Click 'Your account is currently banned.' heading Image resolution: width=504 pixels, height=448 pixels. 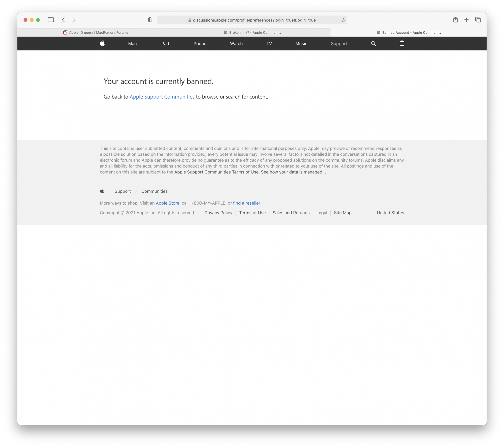point(159,81)
